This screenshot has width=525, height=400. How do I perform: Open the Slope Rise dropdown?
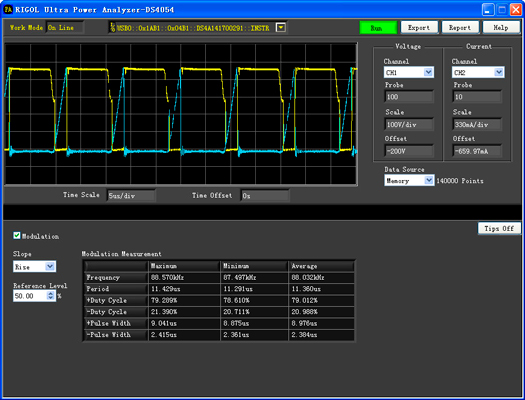[x=50, y=266]
